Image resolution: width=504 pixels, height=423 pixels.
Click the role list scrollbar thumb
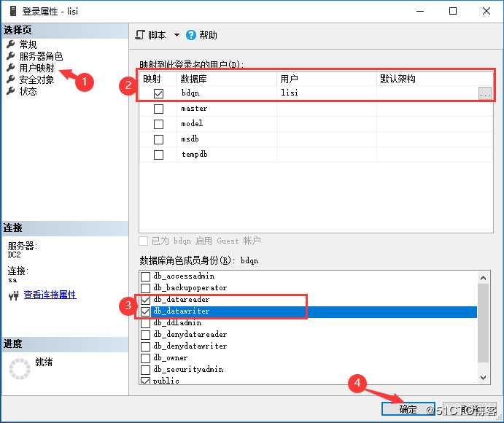click(483, 323)
